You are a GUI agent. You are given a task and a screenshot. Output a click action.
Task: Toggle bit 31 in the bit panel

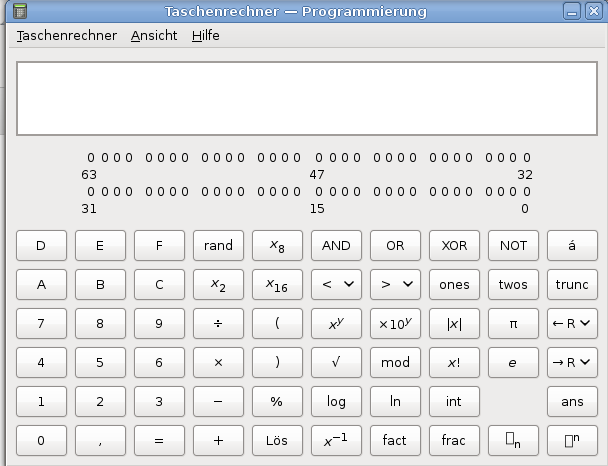click(91, 192)
